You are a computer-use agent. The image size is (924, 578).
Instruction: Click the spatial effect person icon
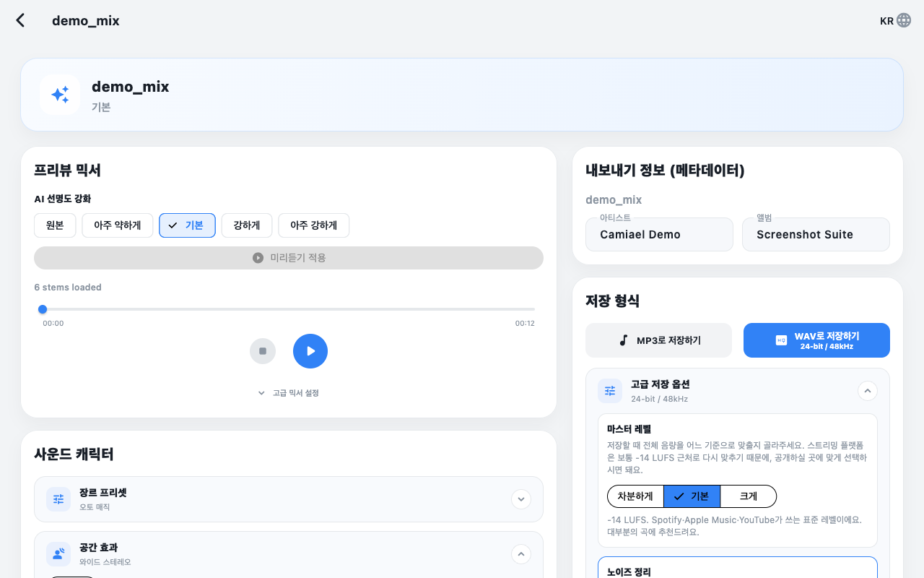[58, 554]
